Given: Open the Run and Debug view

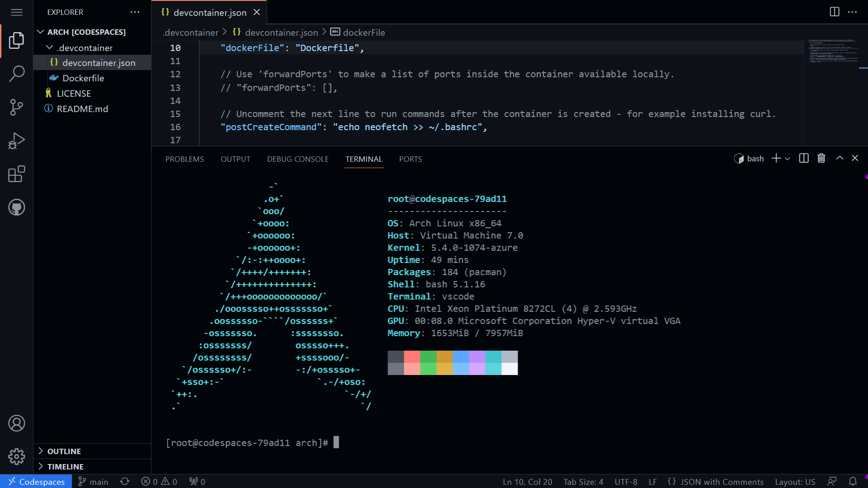Looking at the screenshot, I should pyautogui.click(x=17, y=141).
